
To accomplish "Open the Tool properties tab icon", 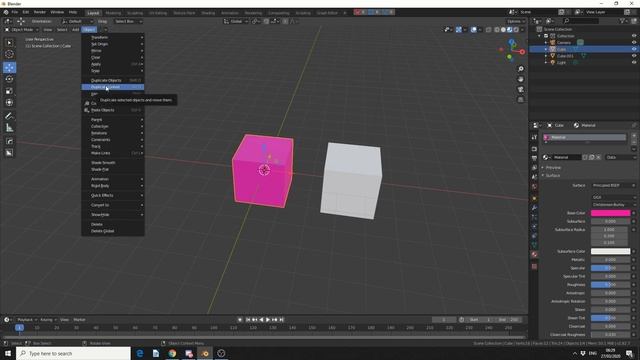I will point(534,138).
